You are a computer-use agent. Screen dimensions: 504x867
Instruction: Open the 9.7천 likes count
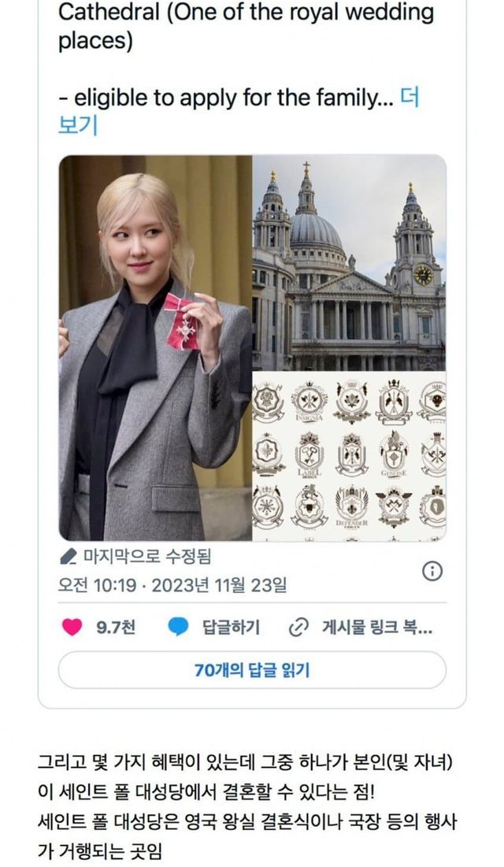click(116, 628)
